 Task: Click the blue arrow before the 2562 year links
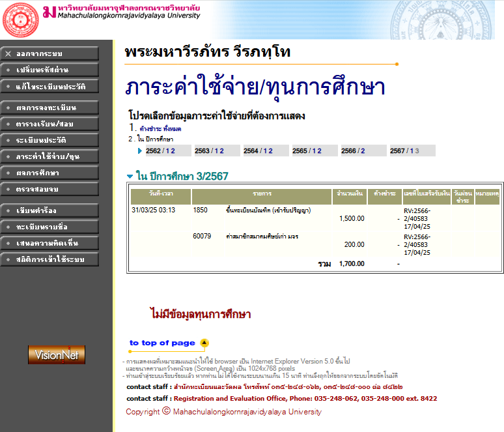coord(140,151)
